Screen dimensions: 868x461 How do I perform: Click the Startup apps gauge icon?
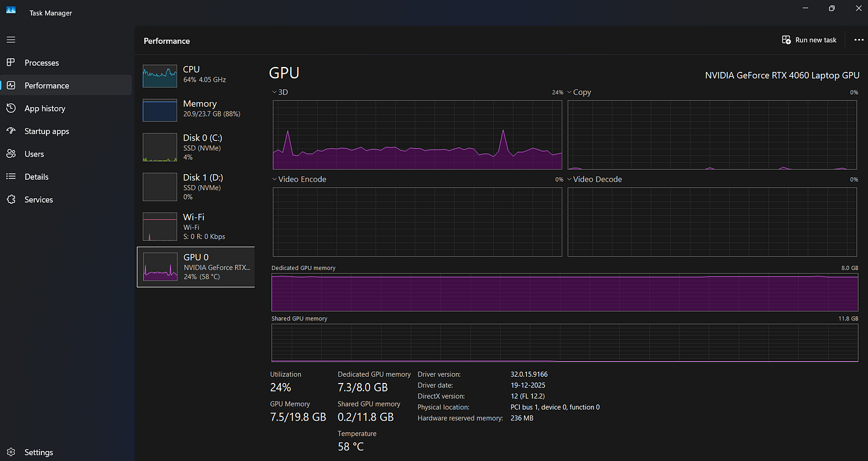(x=11, y=131)
